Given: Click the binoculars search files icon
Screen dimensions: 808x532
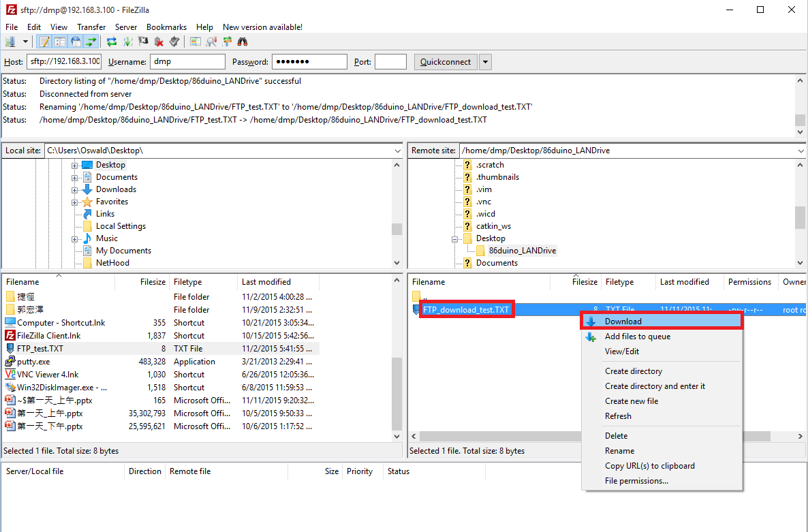Looking at the screenshot, I should (x=242, y=42).
